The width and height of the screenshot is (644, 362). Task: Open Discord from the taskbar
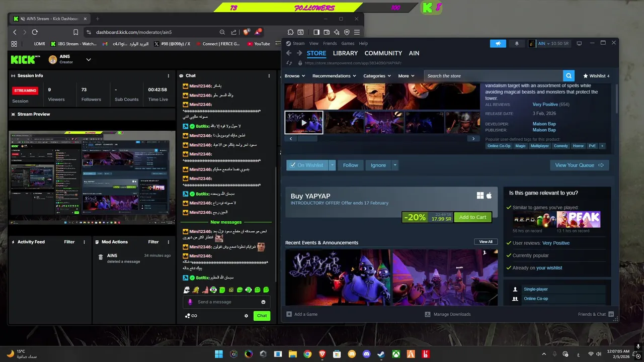[366, 354]
